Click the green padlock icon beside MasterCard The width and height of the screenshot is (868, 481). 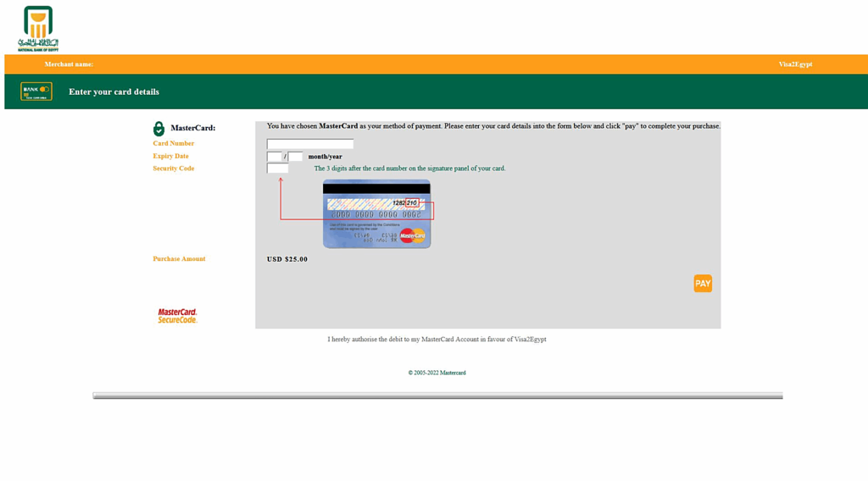click(159, 129)
